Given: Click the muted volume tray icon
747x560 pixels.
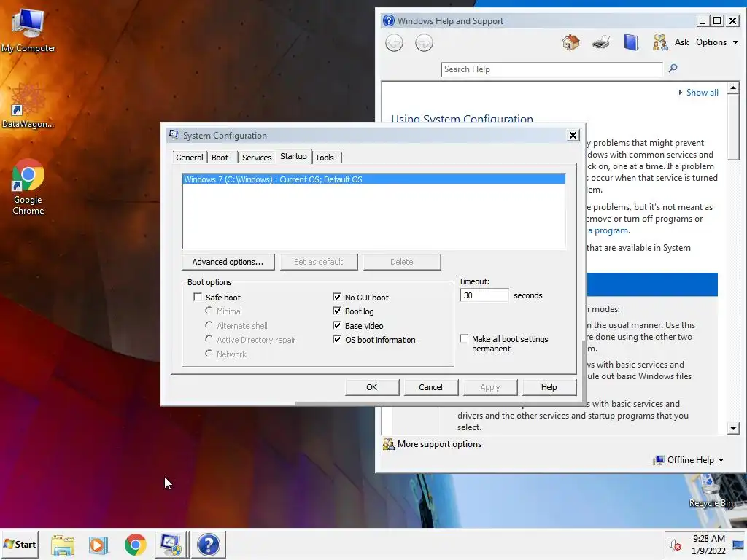Looking at the screenshot, I should [x=675, y=545].
